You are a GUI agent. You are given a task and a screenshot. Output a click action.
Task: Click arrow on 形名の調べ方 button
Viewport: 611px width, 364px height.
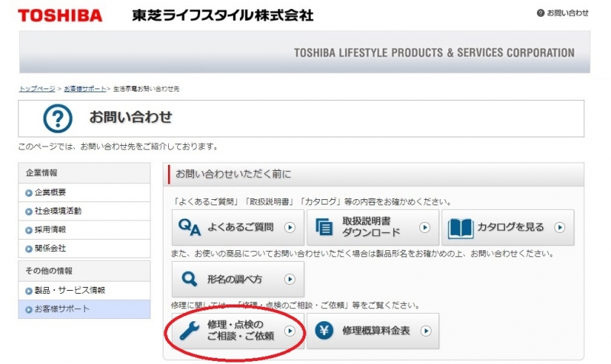[289, 279]
